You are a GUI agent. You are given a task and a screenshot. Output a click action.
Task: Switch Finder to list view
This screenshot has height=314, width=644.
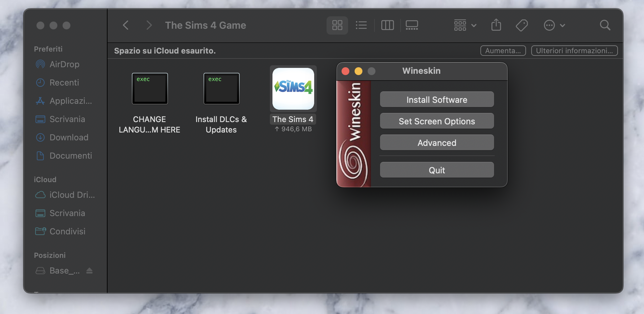coord(361,25)
